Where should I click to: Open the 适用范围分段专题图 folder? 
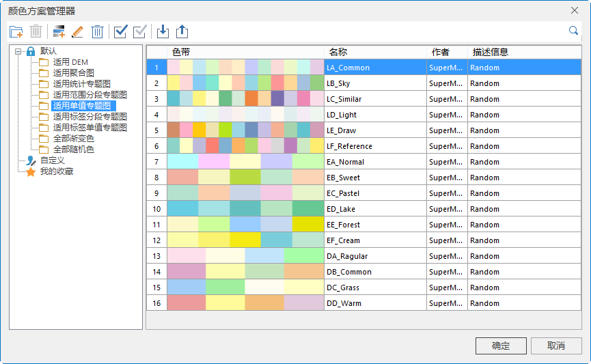[x=90, y=95]
